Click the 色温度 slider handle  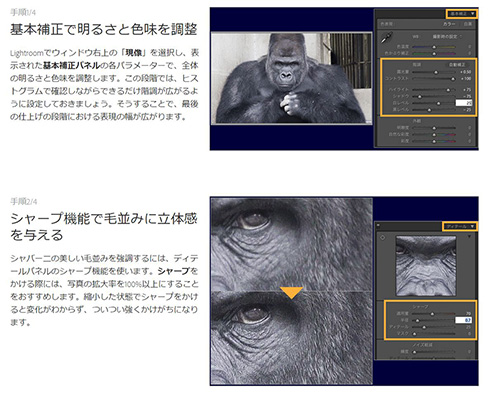click(434, 47)
